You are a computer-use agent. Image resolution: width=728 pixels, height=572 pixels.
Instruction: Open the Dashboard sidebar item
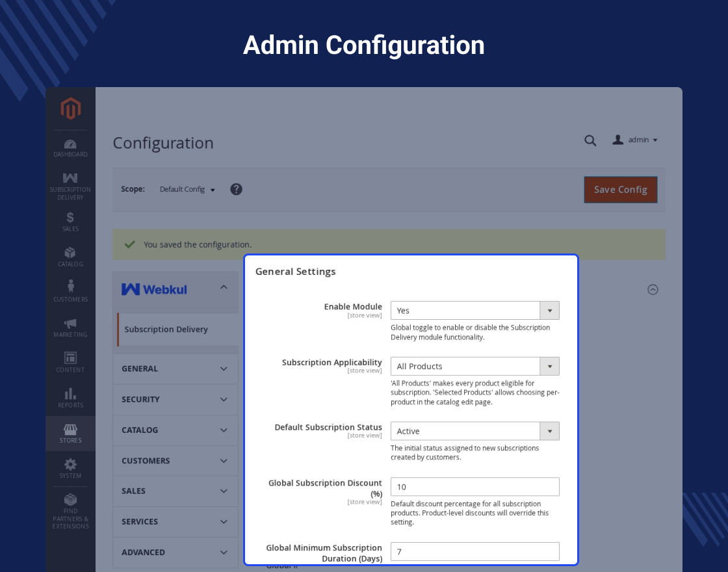point(71,148)
